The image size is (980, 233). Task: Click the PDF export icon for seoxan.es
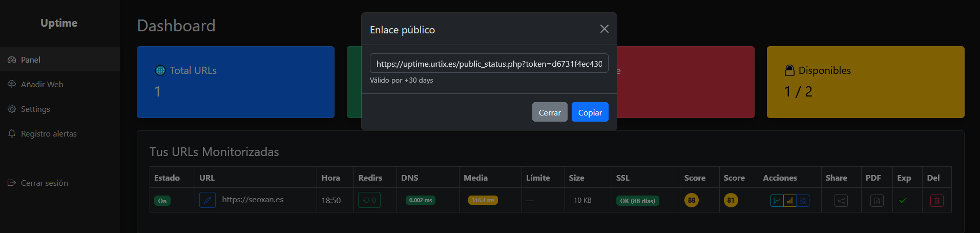877,201
